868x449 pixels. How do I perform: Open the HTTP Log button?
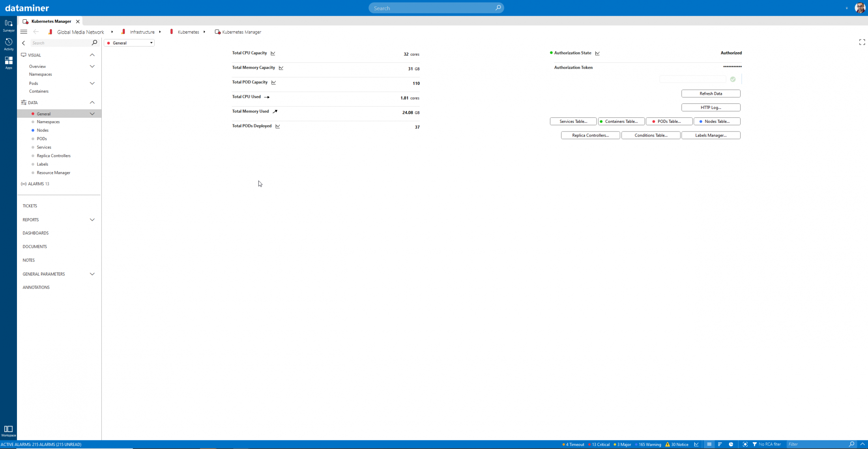[711, 107]
